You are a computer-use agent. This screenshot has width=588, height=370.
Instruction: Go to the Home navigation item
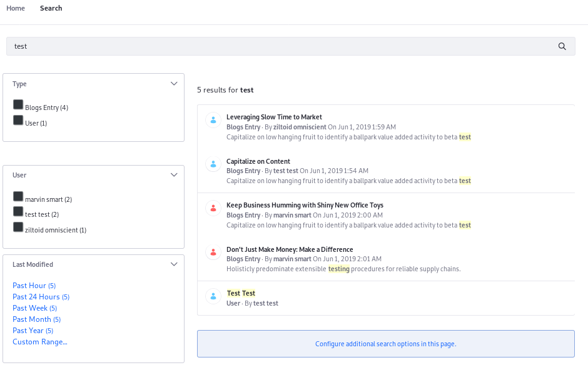click(x=16, y=8)
